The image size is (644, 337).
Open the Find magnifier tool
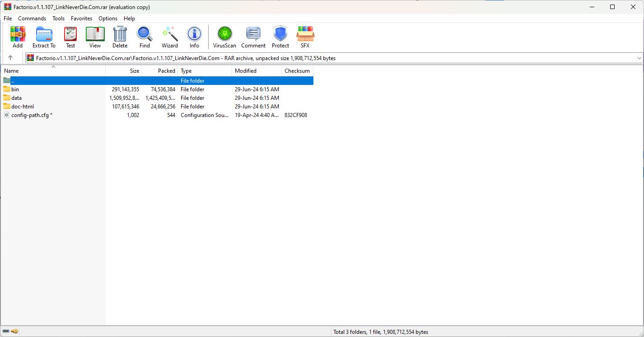click(145, 37)
